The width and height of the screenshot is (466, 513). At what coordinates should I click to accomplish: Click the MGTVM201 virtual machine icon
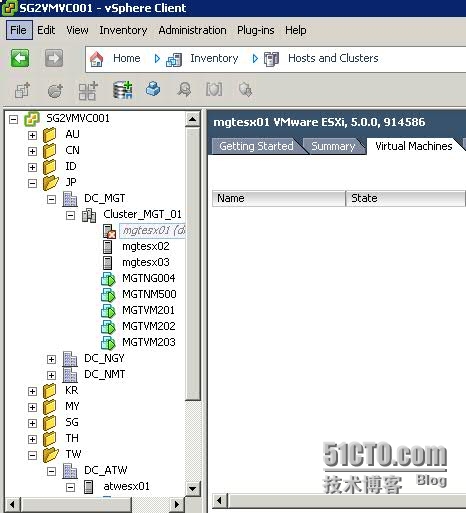[x=108, y=311]
